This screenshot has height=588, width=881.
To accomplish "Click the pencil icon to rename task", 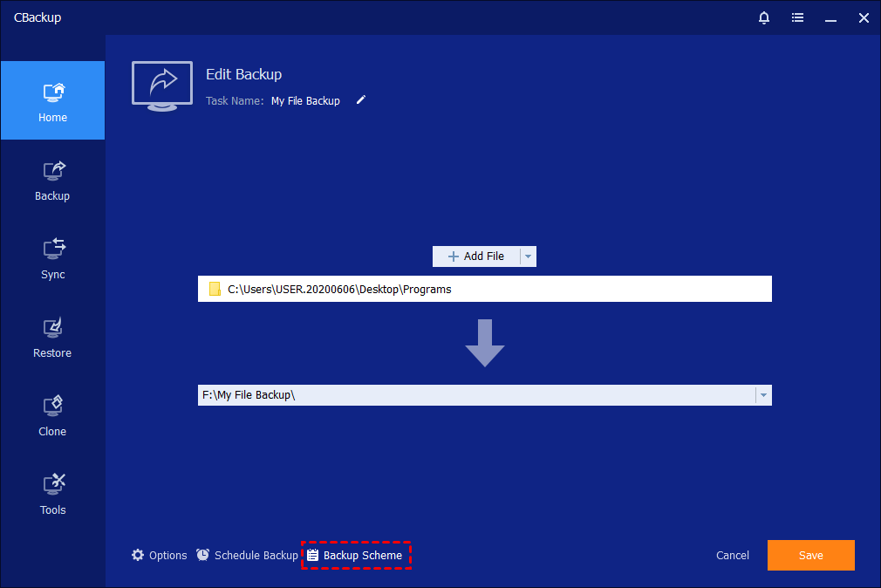I will [361, 100].
